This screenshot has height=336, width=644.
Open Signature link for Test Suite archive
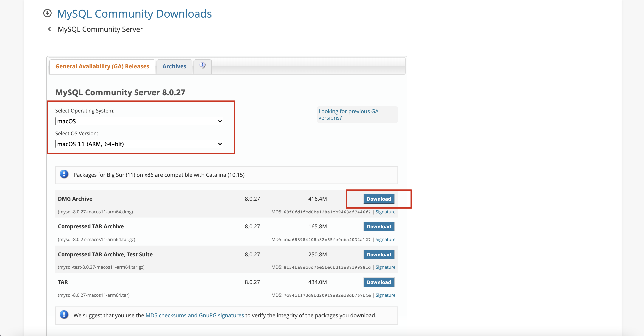(385, 267)
